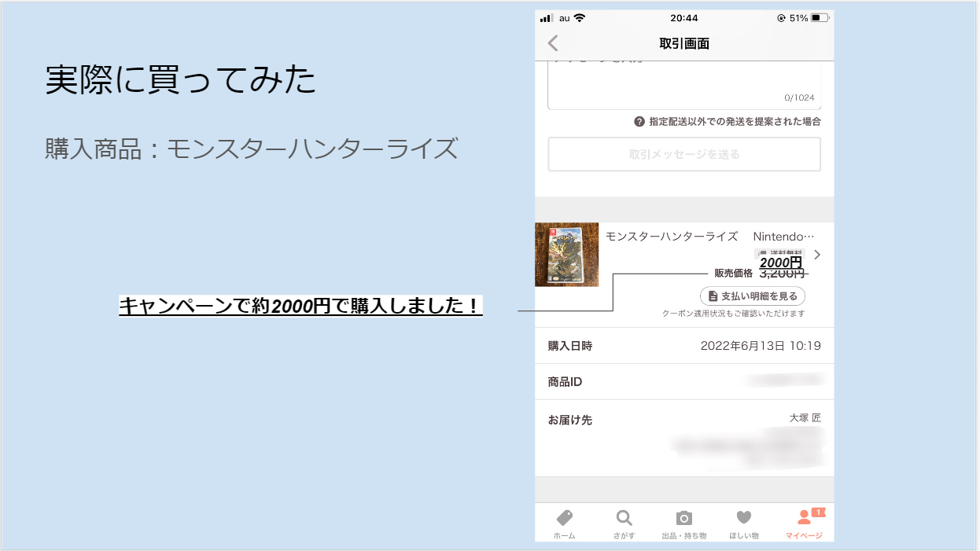This screenshot has height=551, width=980.
Task: Click the 販売価格 label
Action: pyautogui.click(x=733, y=274)
